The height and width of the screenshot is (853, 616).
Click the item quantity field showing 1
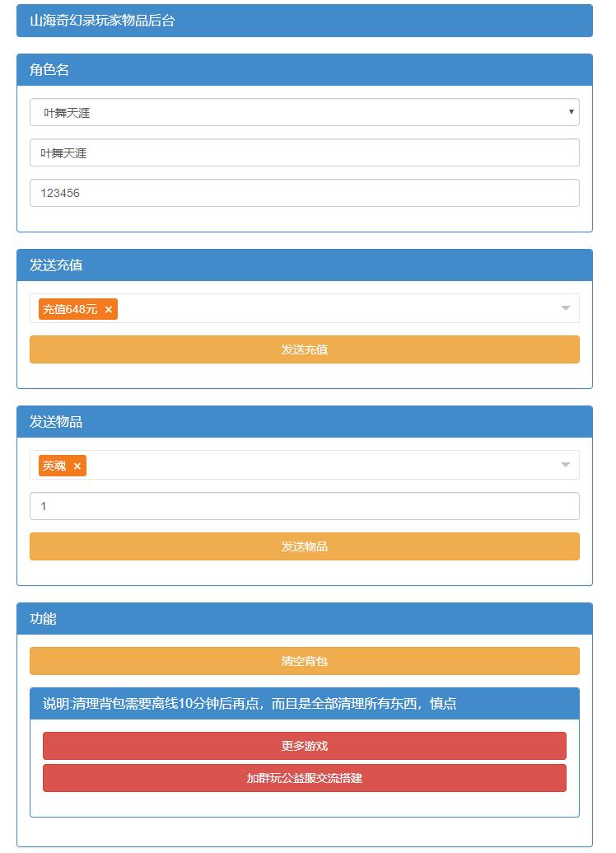[305, 507]
